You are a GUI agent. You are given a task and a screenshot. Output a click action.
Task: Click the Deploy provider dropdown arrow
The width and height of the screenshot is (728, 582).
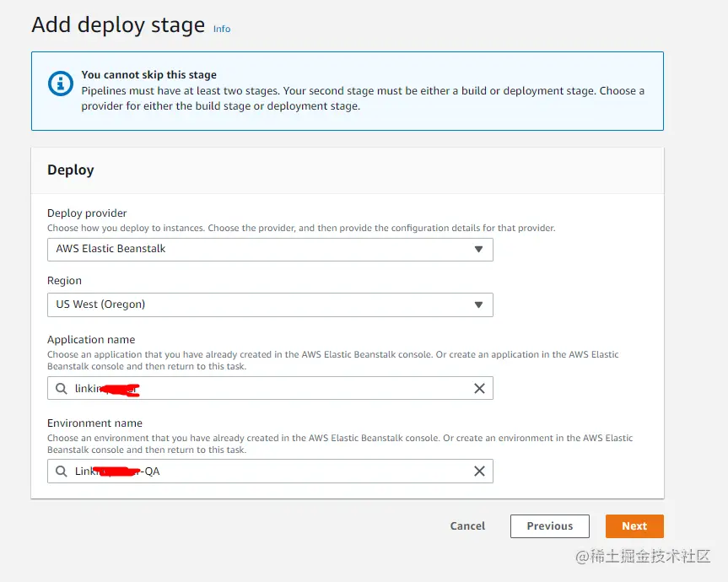click(478, 250)
